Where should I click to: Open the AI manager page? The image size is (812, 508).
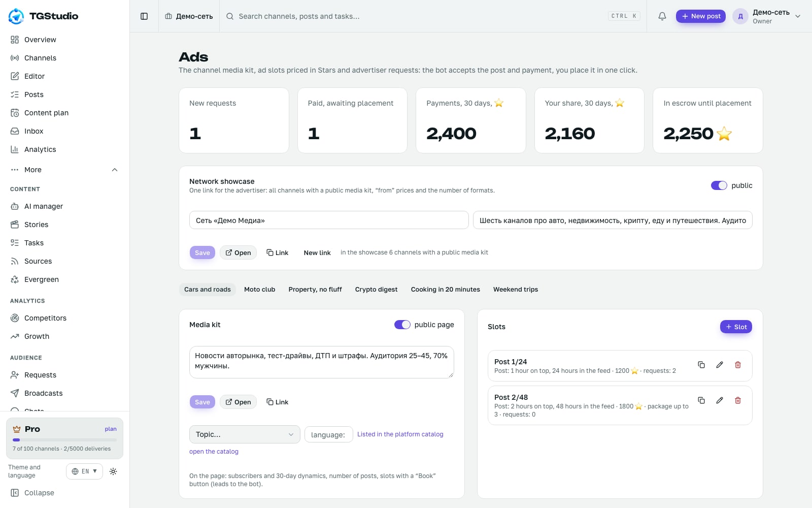pos(65,206)
